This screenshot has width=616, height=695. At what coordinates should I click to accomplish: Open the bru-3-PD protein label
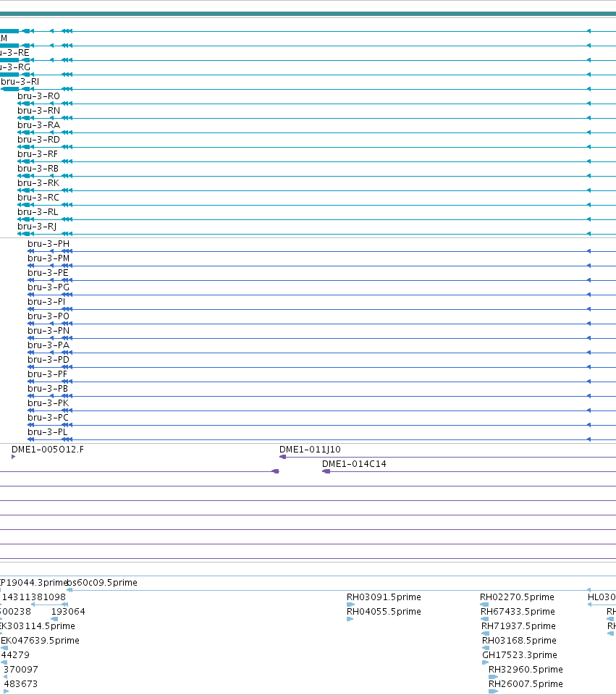(x=48, y=360)
